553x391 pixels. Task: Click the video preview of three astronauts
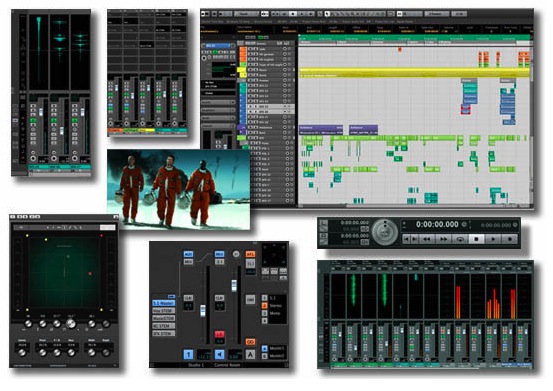[x=178, y=189]
